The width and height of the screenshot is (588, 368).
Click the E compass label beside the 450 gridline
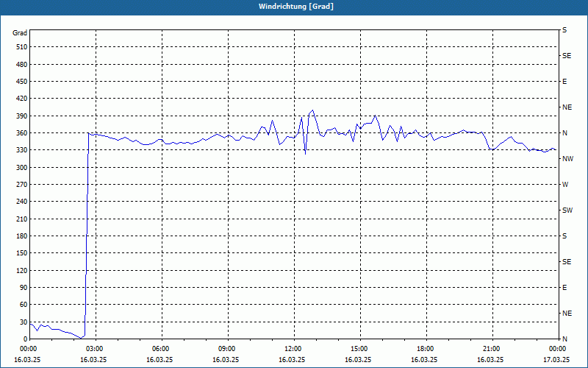click(564, 82)
